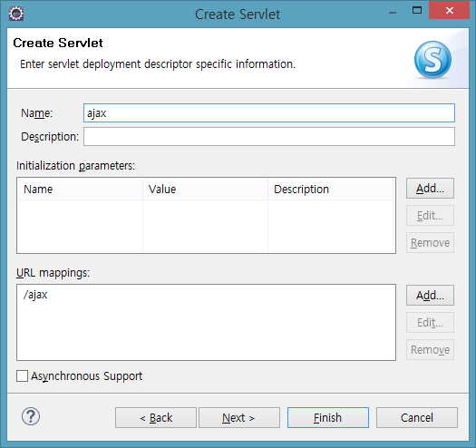
Task: Go to the Next wizard page
Action: click(239, 418)
